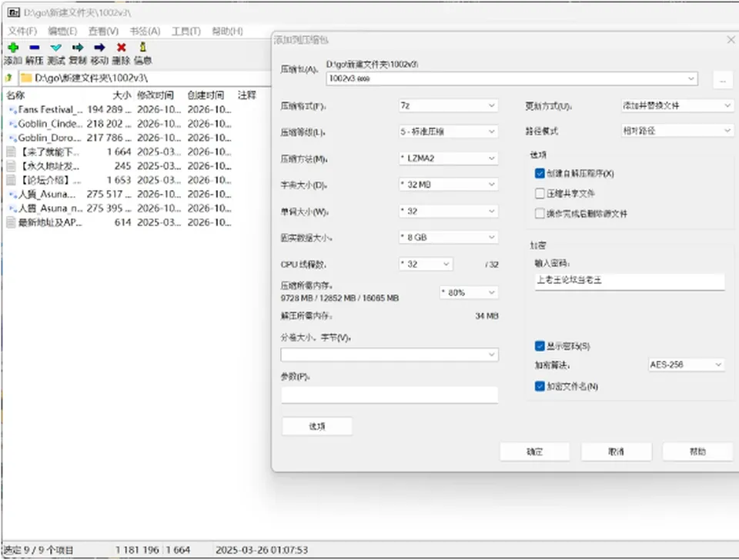
Task: Click the file icon of the 275 395 row
Action: tap(13, 208)
